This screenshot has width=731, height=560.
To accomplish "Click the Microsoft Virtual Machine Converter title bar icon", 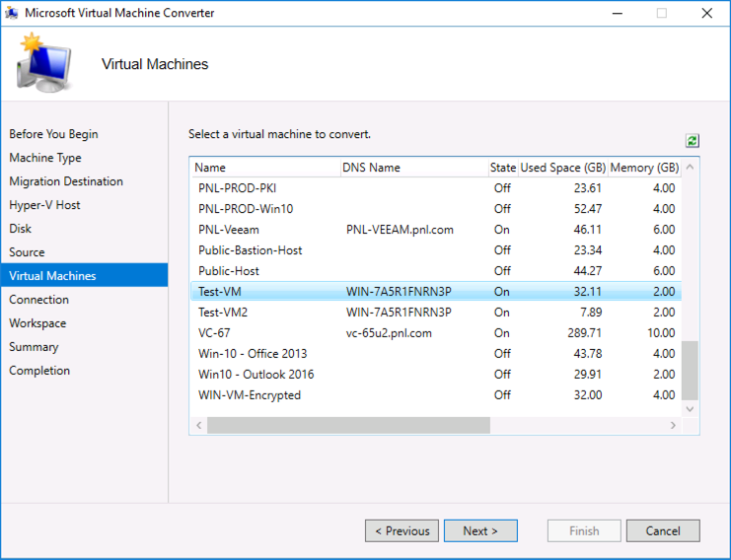I will tap(12, 13).
